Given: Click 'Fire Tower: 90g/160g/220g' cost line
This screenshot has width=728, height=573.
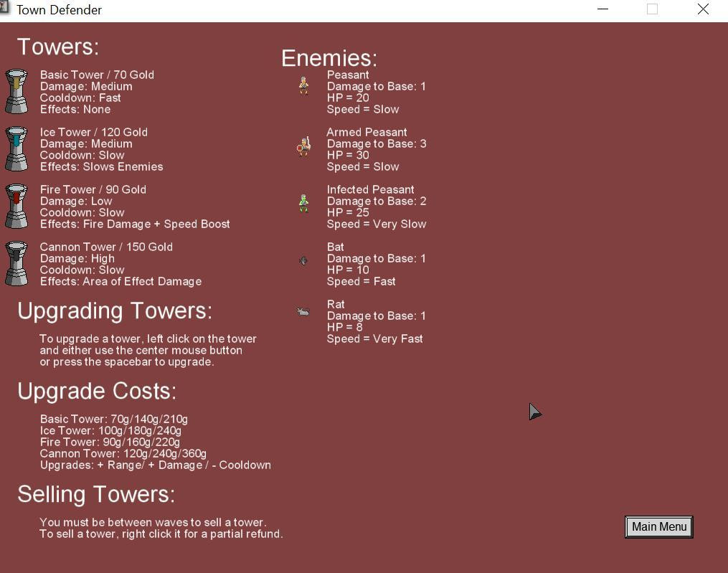Looking at the screenshot, I should coord(110,442).
